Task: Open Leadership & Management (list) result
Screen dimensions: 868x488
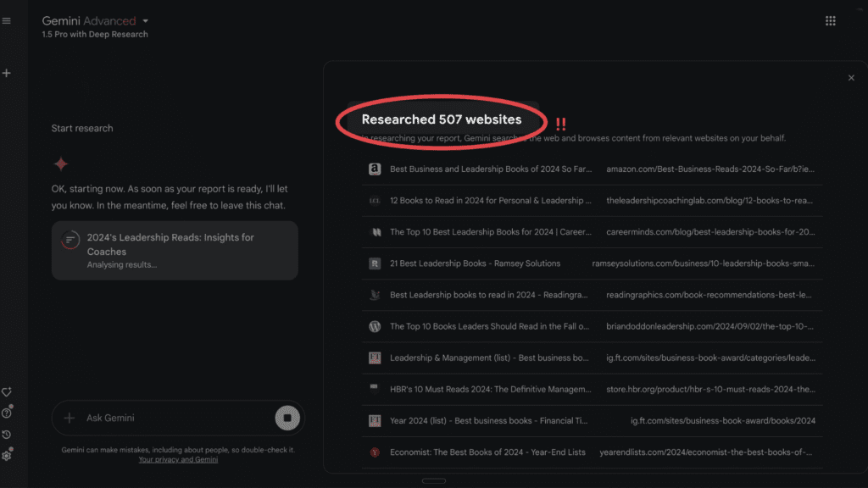Action: click(489, 358)
